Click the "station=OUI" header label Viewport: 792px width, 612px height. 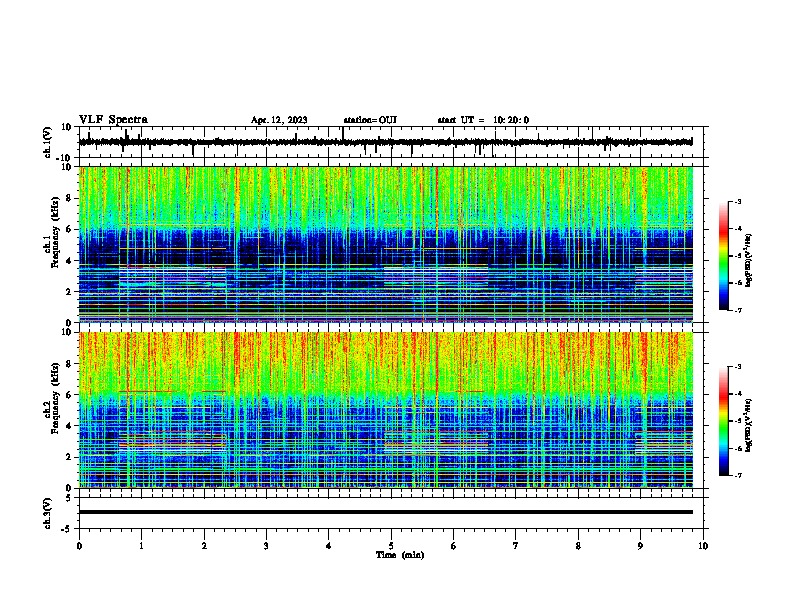pos(370,120)
